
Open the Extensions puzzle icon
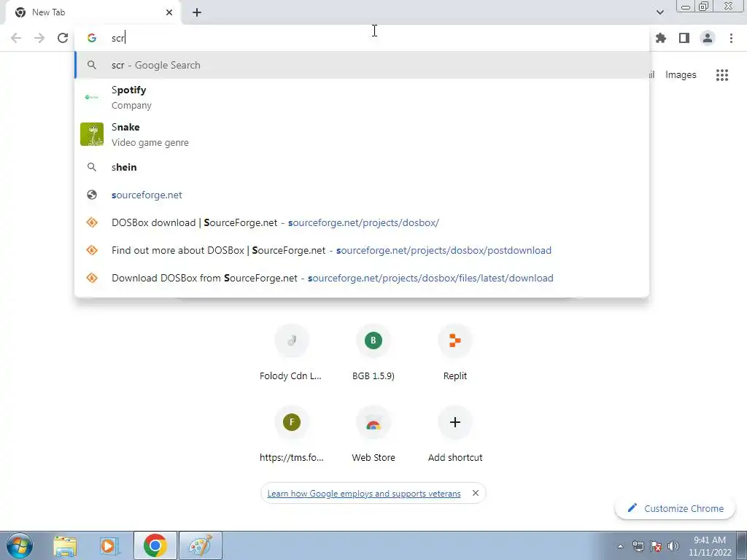(661, 38)
